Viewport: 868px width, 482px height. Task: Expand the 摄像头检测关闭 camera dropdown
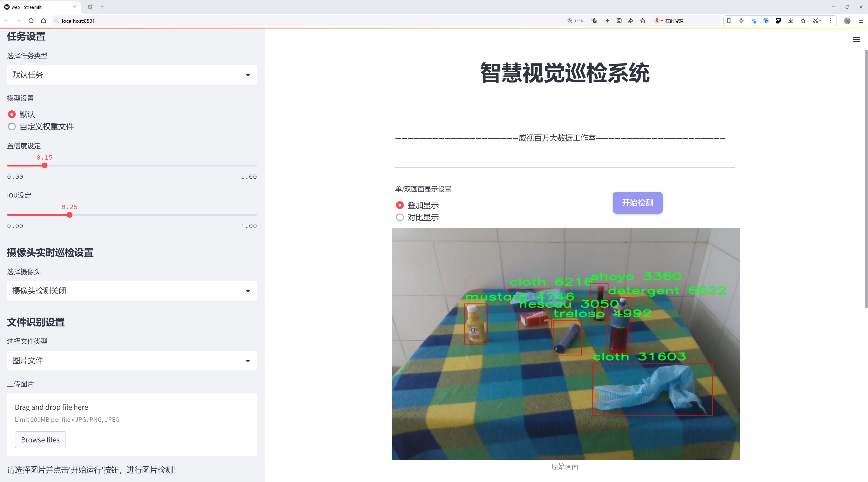coord(132,291)
